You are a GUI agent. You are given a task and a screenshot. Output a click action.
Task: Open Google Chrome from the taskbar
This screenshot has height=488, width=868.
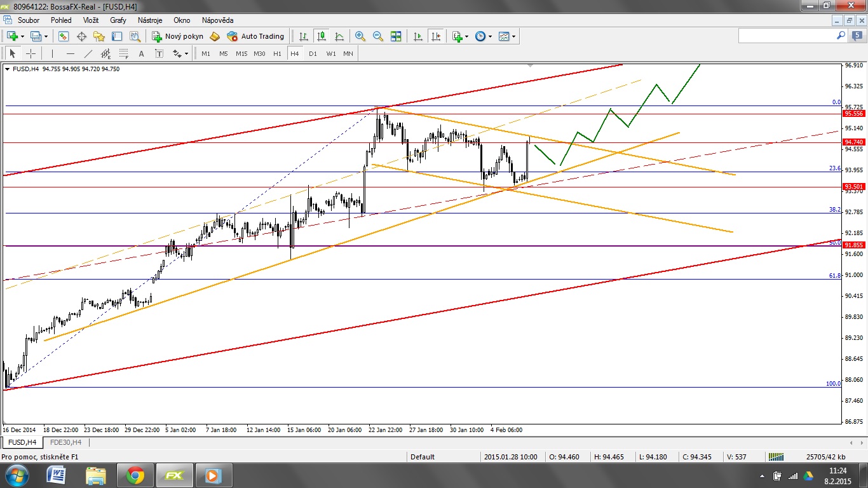pos(135,475)
